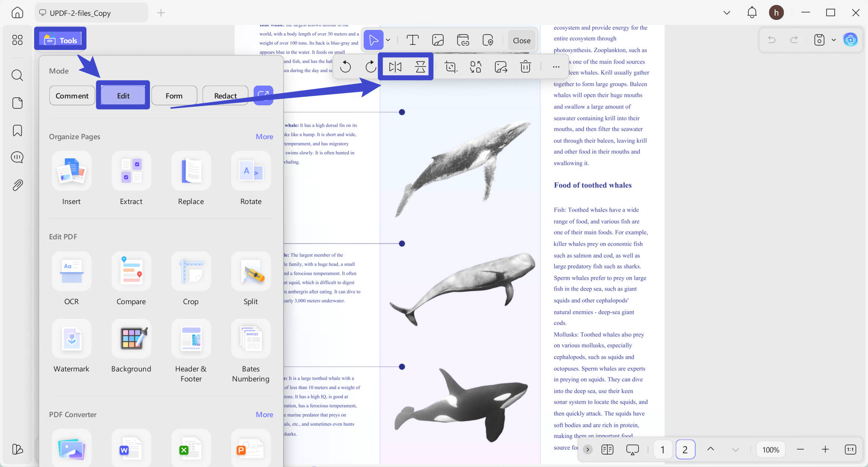868x467 pixels.
Task: Undo the last action
Action: 772,40
